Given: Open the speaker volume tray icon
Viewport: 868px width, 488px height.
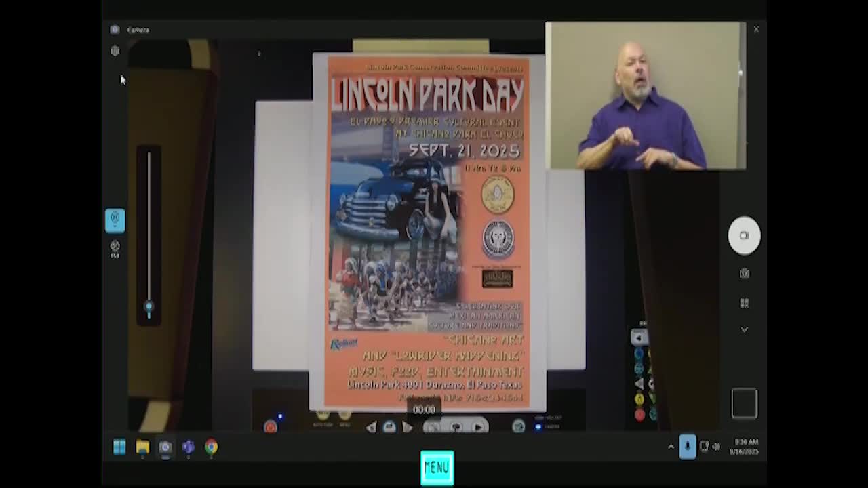Looking at the screenshot, I should pyautogui.click(x=716, y=447).
